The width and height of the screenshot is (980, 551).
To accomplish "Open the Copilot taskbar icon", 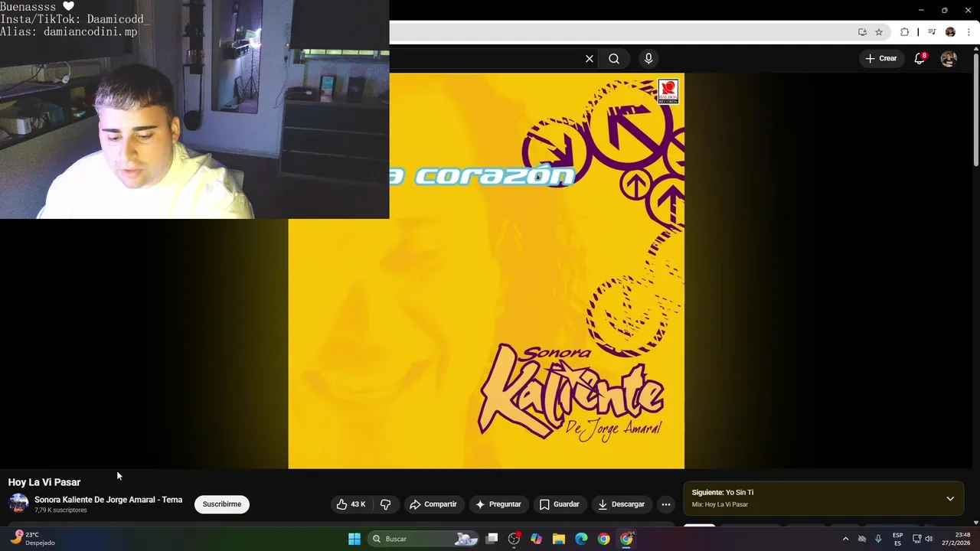I will click(536, 539).
